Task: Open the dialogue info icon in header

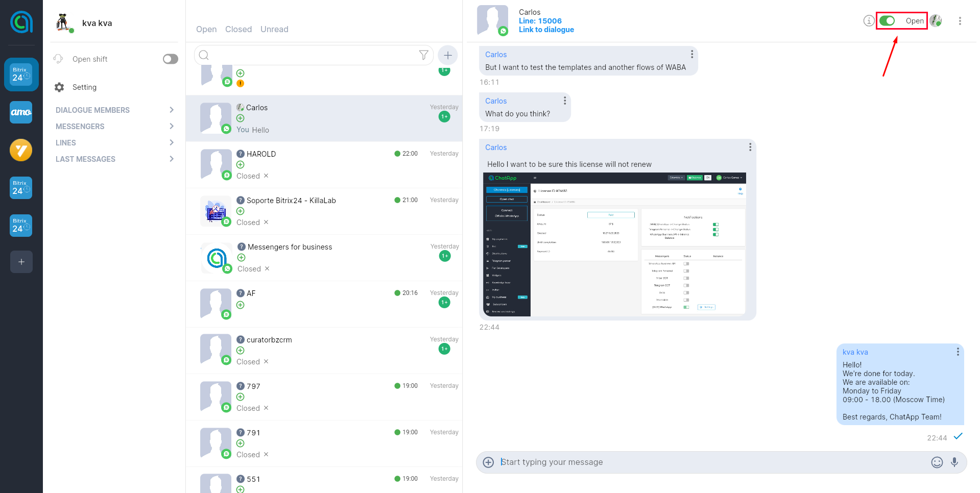Action: (x=868, y=21)
